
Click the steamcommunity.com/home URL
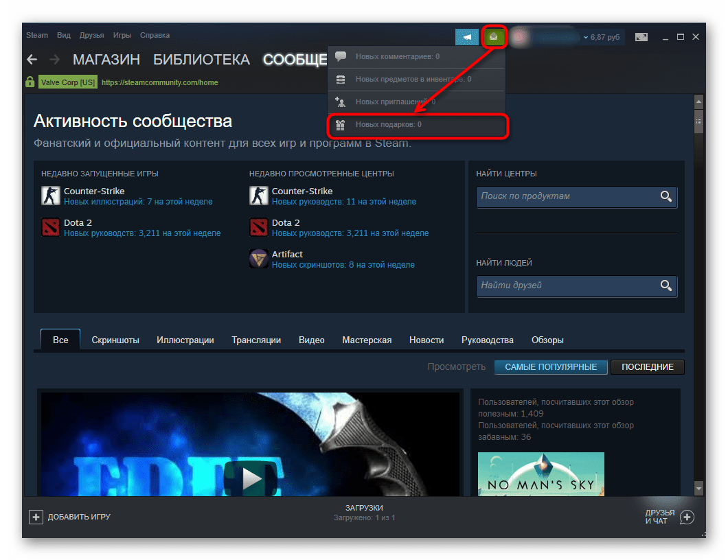pos(160,82)
